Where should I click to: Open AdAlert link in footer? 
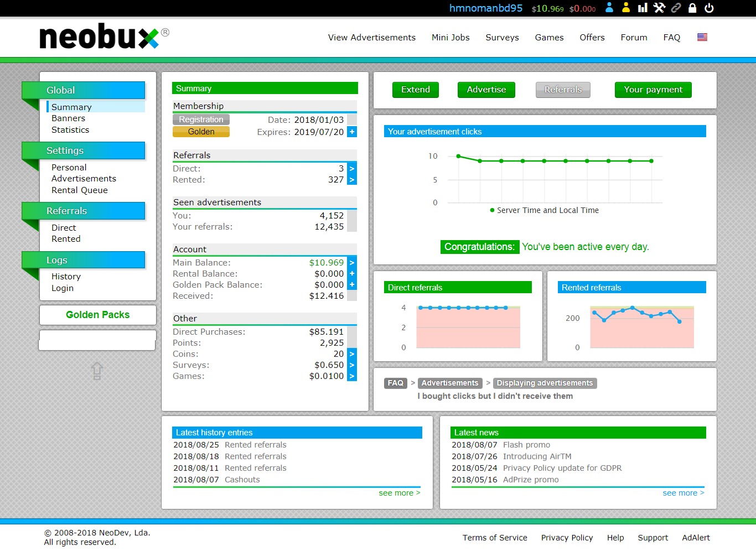coord(696,538)
